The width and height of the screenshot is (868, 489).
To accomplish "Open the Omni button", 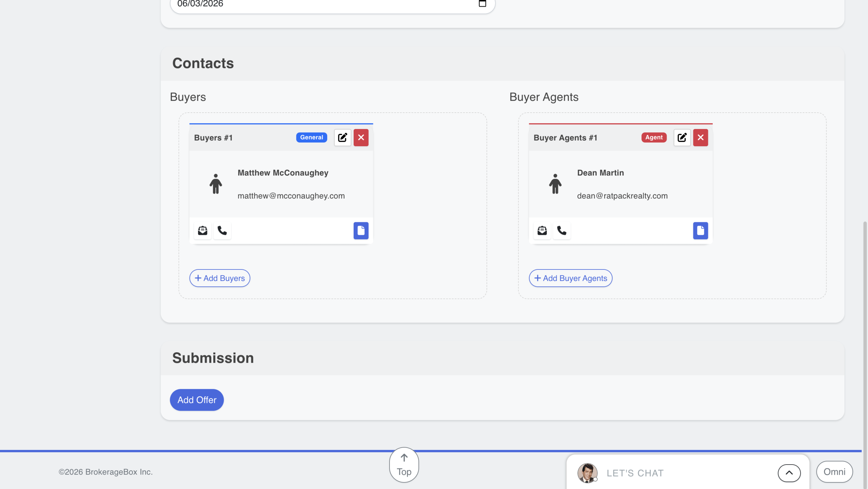I will pyautogui.click(x=834, y=472).
